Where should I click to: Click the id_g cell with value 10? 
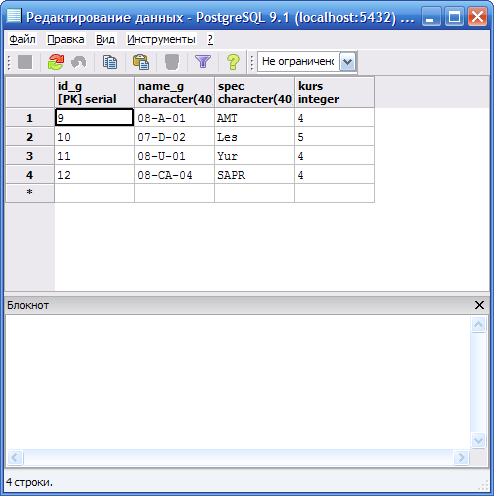[95, 136]
